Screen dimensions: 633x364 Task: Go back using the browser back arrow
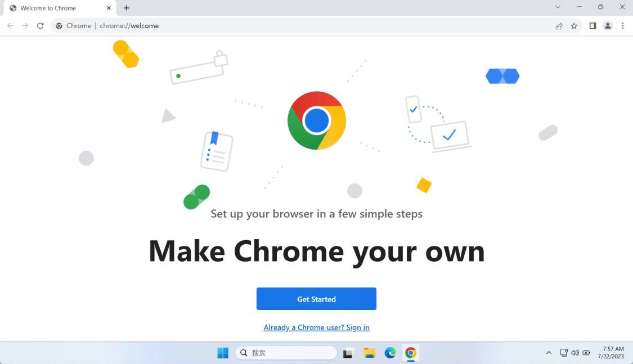pos(11,26)
